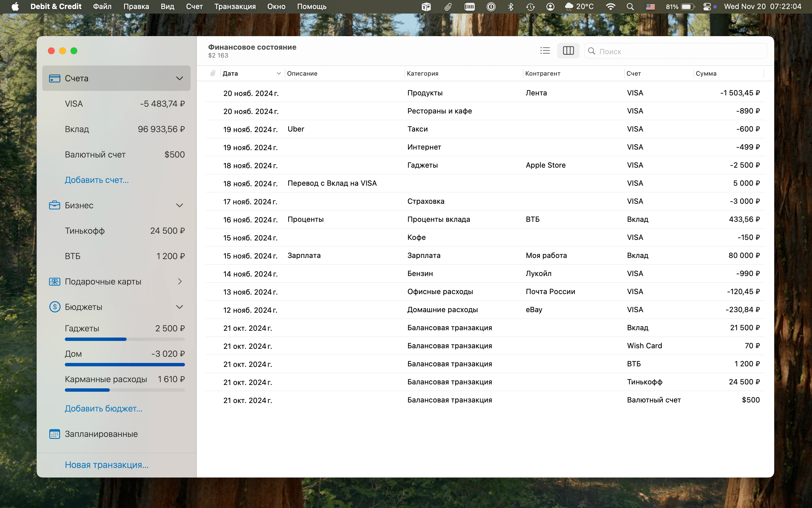
Task: Click the 1Password menu bar icon
Action: 491,6
